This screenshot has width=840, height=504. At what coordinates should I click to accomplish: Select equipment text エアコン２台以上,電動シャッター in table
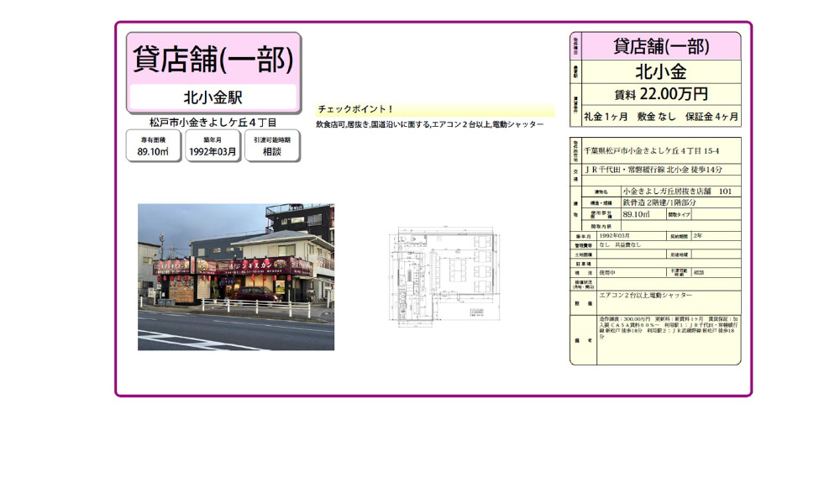[645, 295]
